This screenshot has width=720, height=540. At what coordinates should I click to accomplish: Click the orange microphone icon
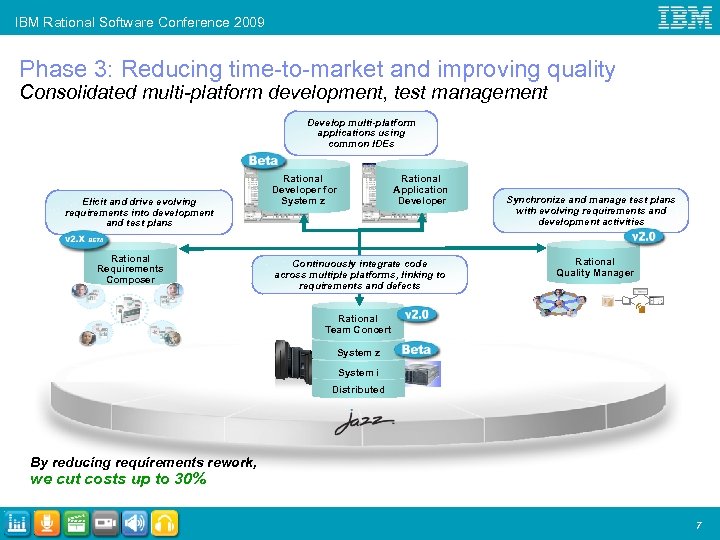[x=46, y=523]
